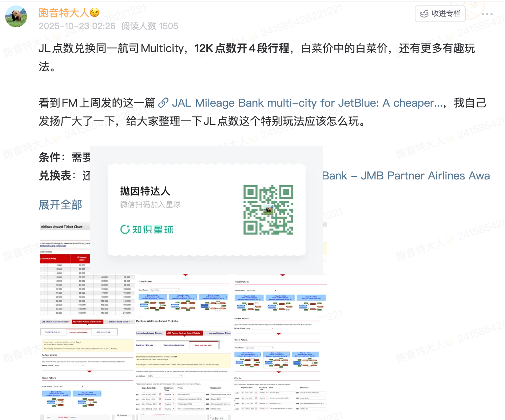
Task: Open the Partner Airlines JetBlue dropdown
Action: click(260, 328)
